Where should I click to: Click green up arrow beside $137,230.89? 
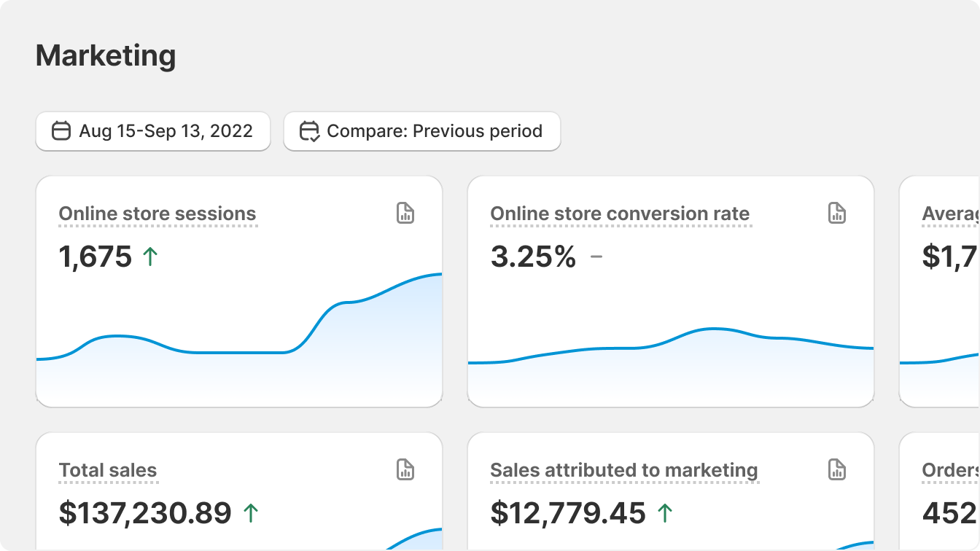250,512
